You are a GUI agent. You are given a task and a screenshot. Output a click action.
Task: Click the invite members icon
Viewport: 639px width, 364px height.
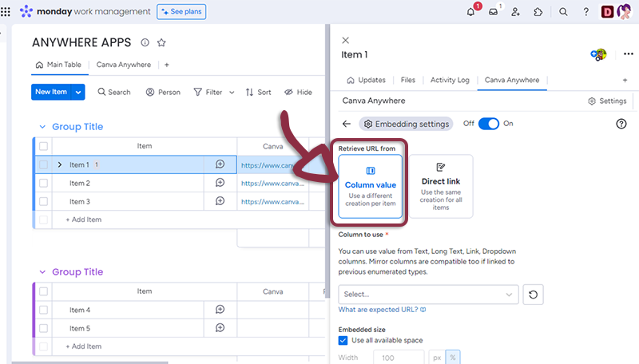tap(516, 12)
